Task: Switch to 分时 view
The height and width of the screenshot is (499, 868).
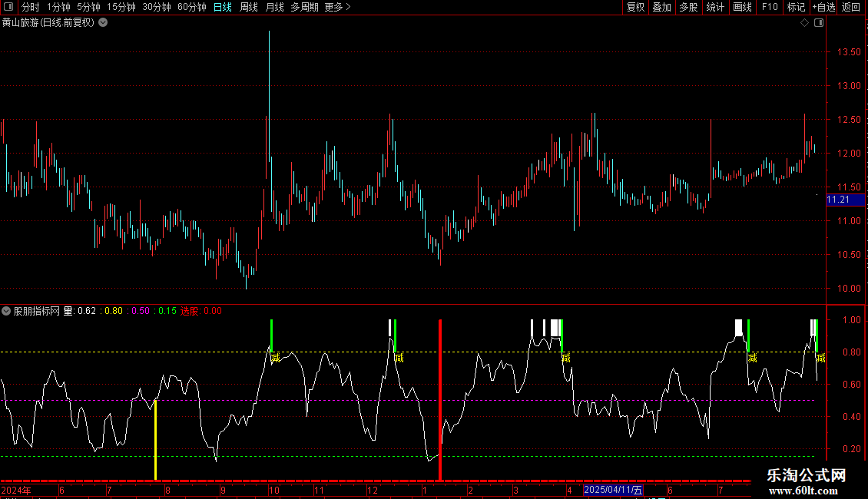Action: (31, 7)
